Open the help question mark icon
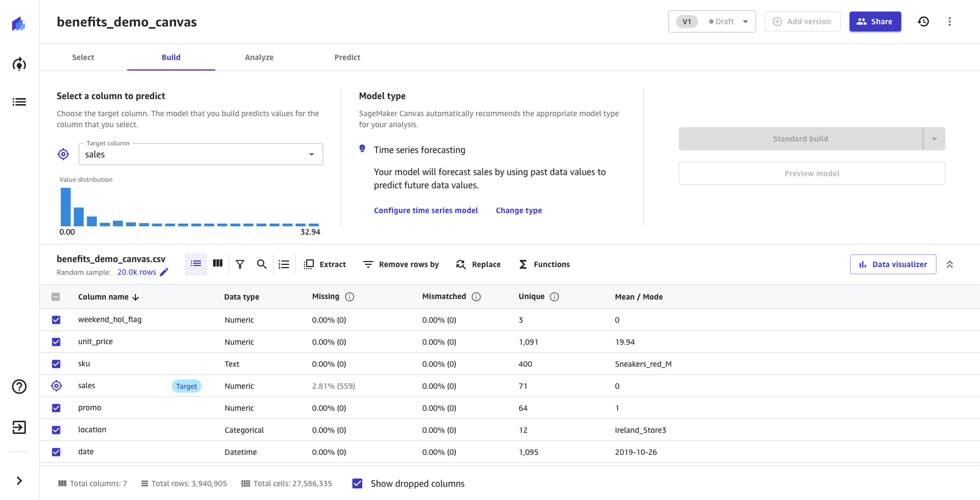This screenshot has height=500, width=980. (x=19, y=387)
